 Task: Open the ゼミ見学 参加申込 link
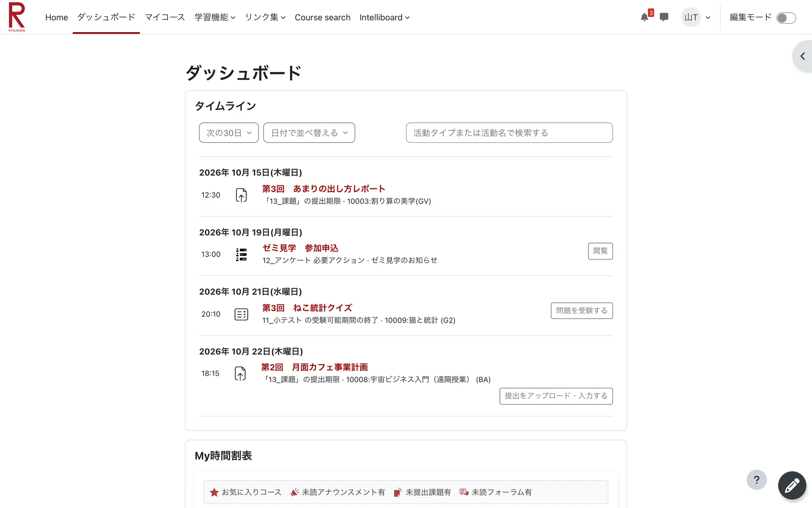(300, 248)
